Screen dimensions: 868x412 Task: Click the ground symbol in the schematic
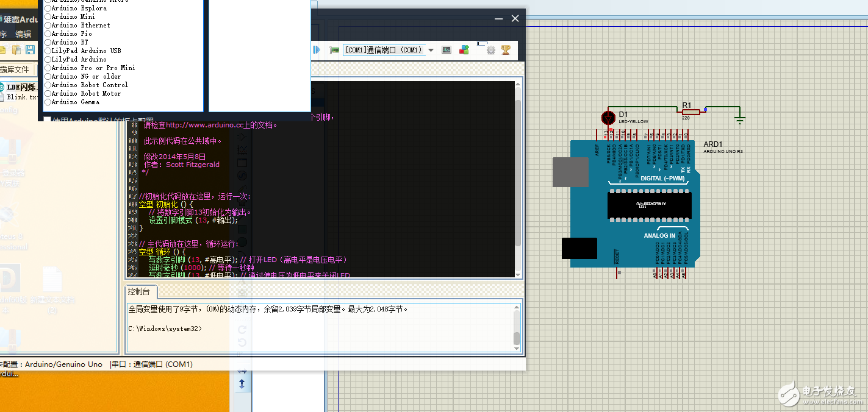[740, 120]
